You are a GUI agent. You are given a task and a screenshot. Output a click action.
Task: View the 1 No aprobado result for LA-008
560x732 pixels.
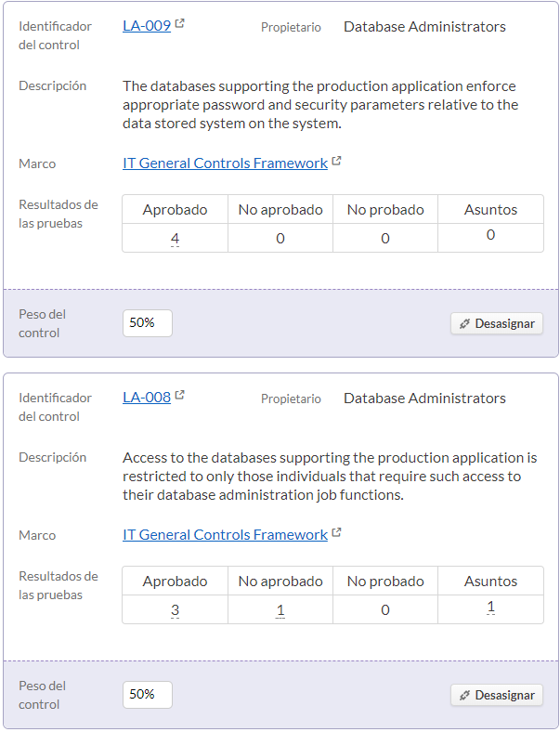(280, 610)
